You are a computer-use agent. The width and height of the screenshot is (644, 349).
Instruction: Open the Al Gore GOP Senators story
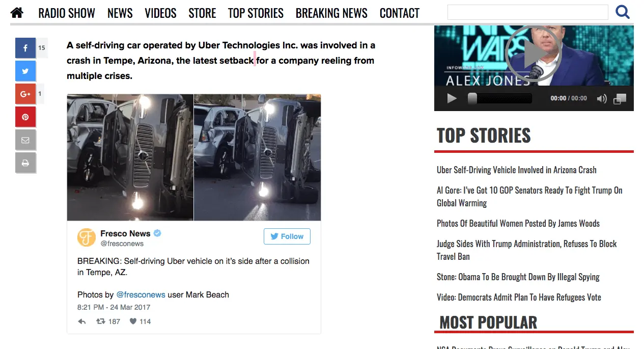point(529,197)
